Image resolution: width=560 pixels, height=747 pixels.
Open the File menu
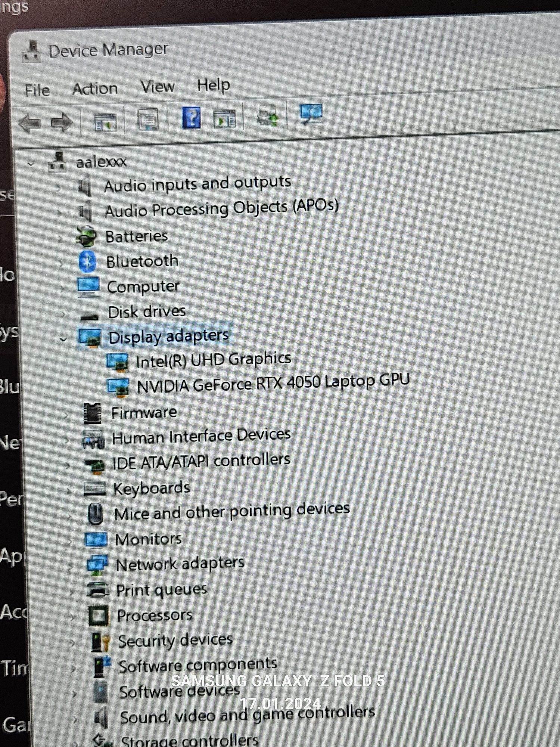click(37, 90)
